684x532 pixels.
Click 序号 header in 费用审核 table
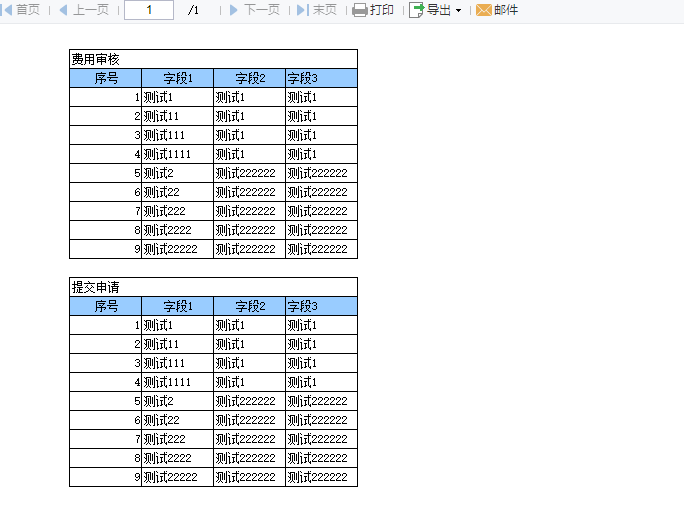[106, 78]
